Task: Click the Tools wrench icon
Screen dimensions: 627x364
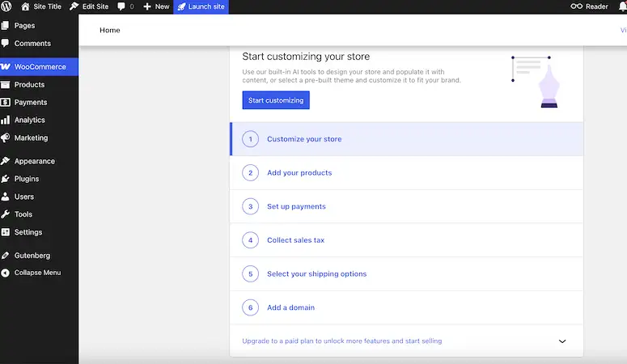Action: point(6,214)
